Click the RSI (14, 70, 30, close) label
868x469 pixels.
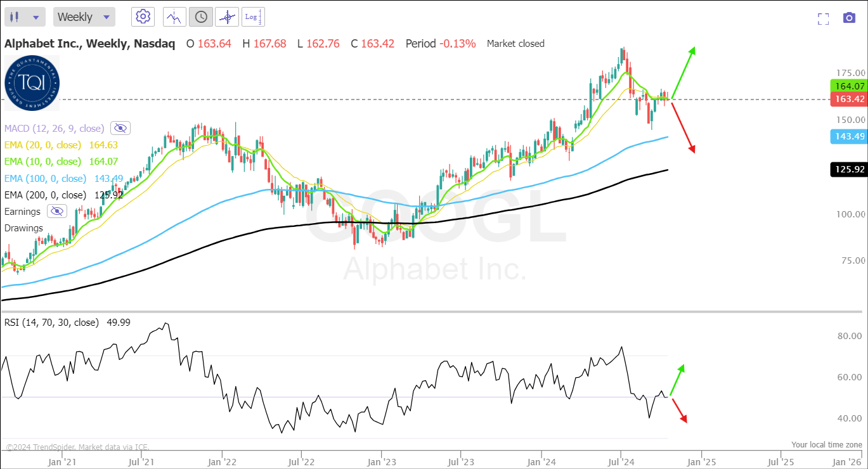51,323
